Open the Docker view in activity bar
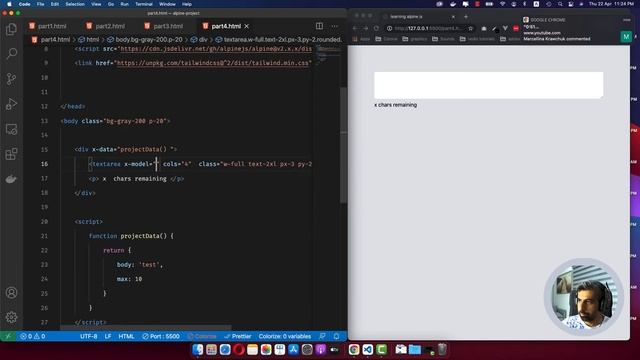Screen dimensions: 640x360 tap(11, 179)
